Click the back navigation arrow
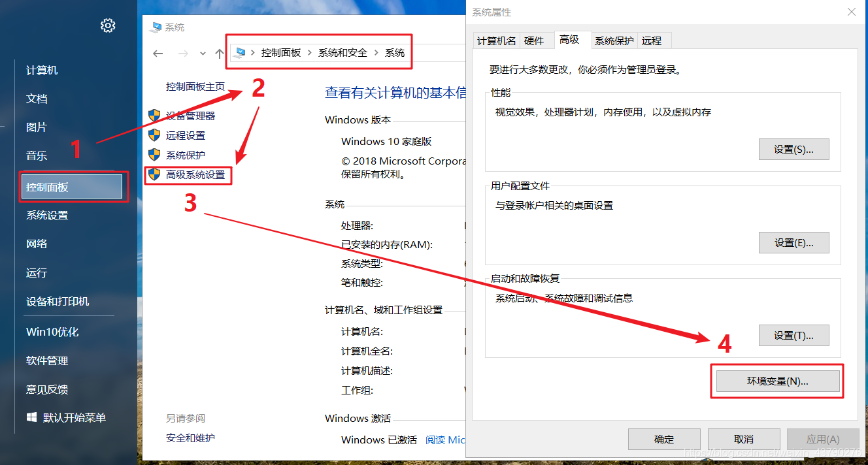 [x=158, y=52]
